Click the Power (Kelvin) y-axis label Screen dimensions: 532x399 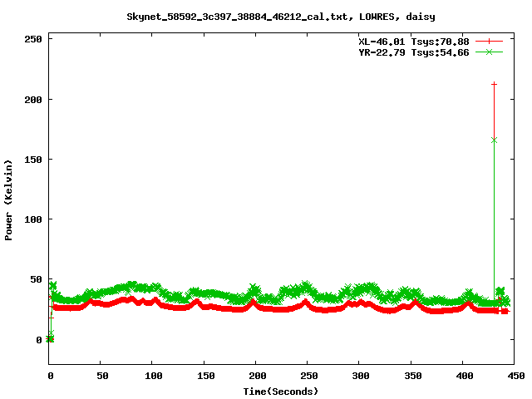pos(8,200)
